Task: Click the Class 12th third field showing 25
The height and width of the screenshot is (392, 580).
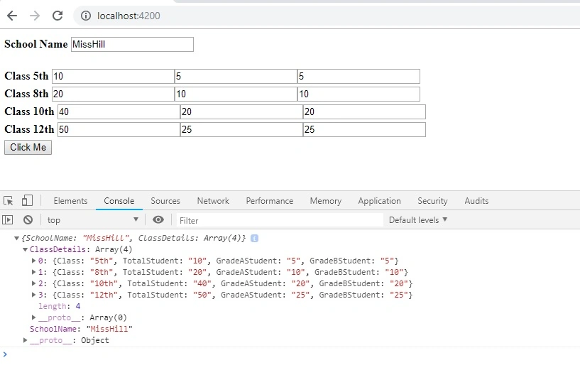Action: (x=364, y=129)
